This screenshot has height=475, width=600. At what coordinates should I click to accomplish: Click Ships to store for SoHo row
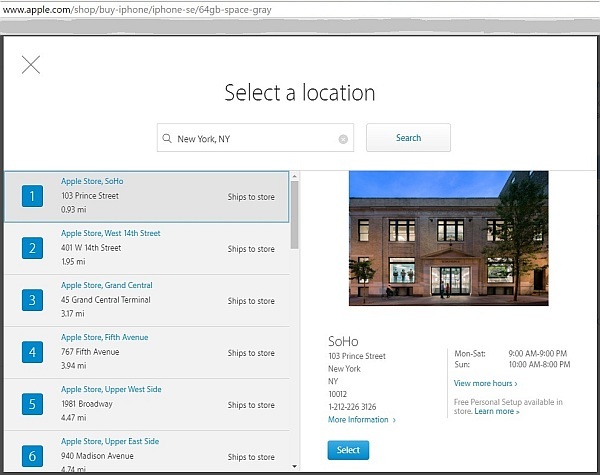(x=251, y=197)
